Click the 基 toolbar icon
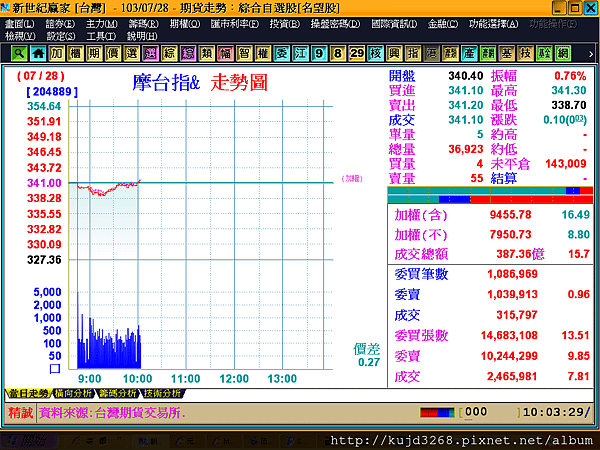The width and height of the screenshot is (600, 450). [x=507, y=53]
